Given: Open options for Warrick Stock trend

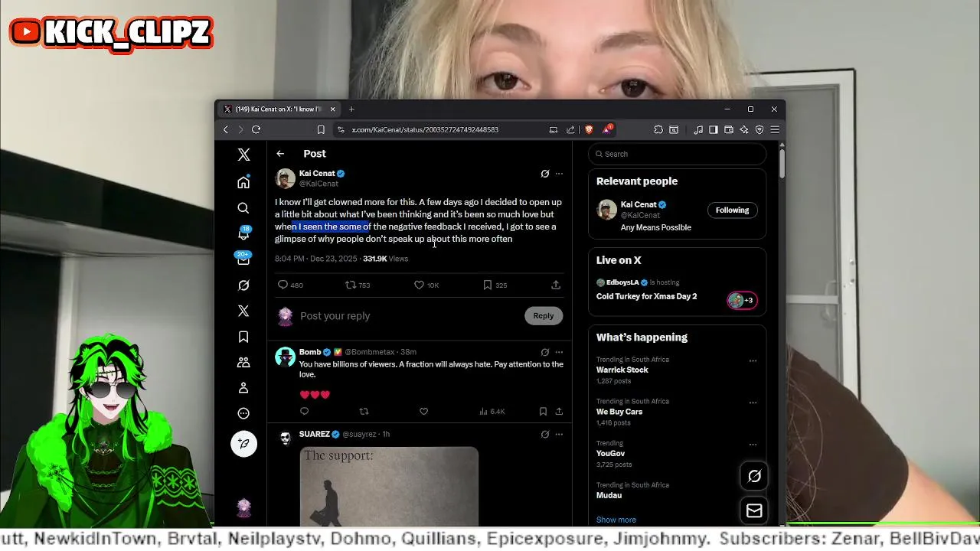Looking at the screenshot, I should click(x=753, y=360).
